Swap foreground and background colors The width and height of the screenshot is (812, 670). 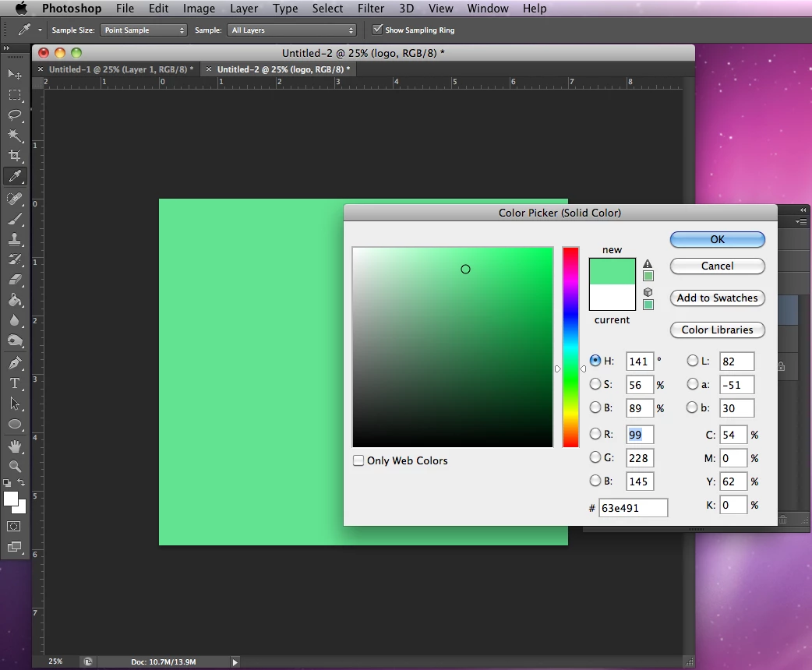(21, 482)
